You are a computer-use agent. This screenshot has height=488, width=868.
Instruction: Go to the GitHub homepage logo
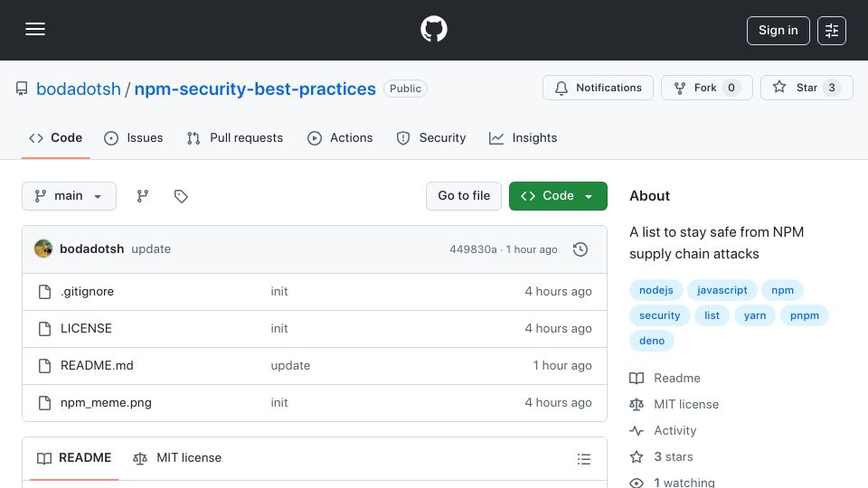coord(433,29)
